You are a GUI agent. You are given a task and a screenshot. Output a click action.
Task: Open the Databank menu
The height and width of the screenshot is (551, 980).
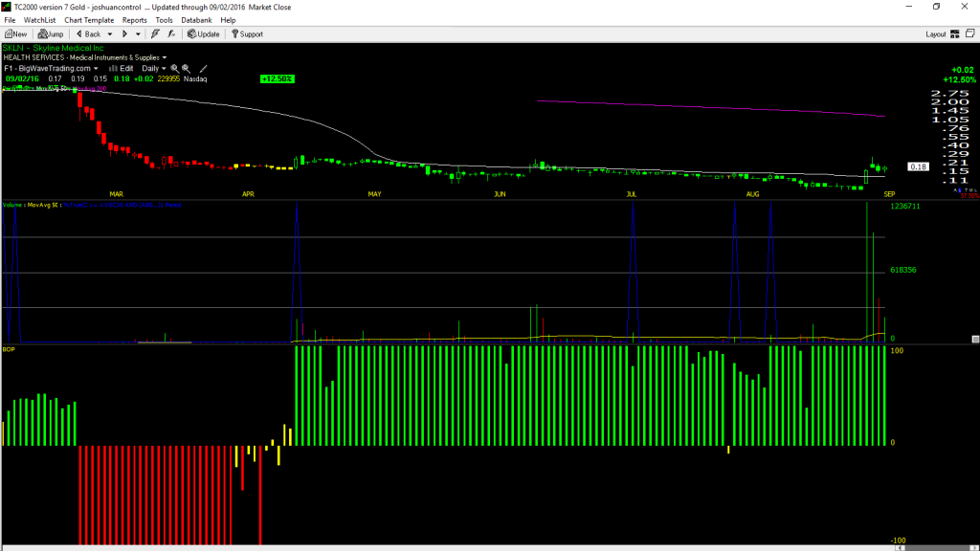[196, 20]
